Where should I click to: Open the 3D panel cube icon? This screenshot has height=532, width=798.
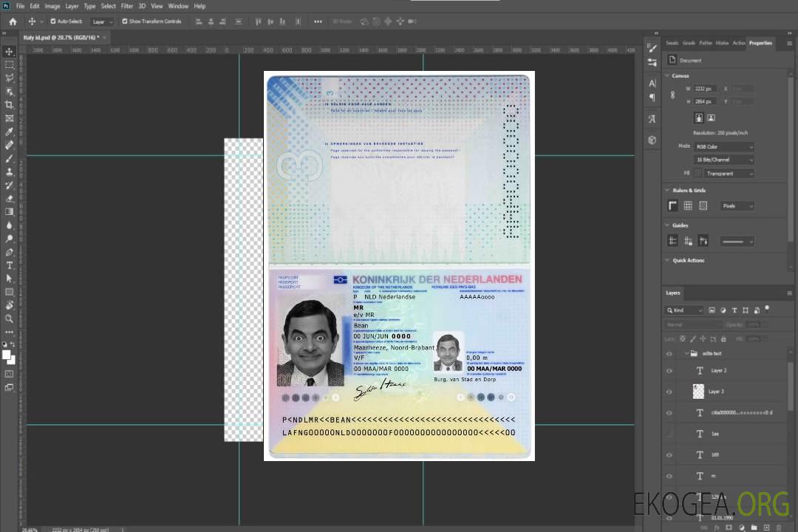coord(652,140)
